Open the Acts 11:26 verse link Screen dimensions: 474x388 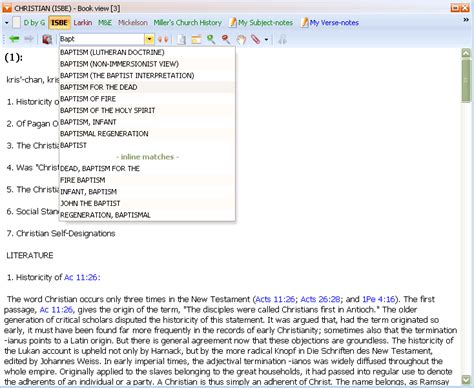coord(275,299)
